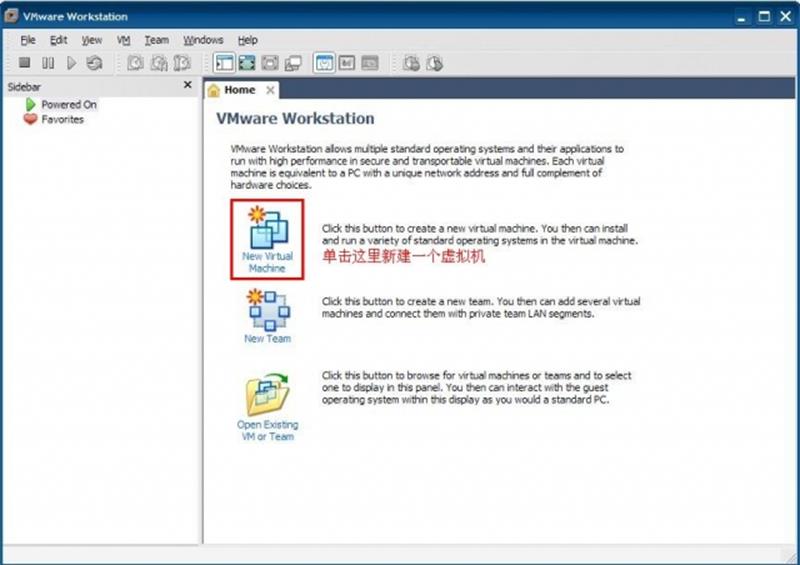Click the last toolbar icon with clock
This screenshot has width=800, height=565.
435,63
